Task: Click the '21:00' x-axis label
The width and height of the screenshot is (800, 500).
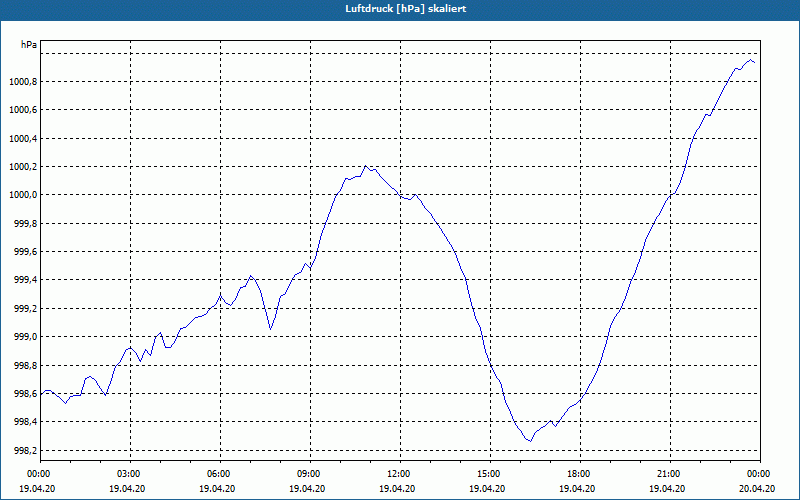Action: tap(670, 474)
